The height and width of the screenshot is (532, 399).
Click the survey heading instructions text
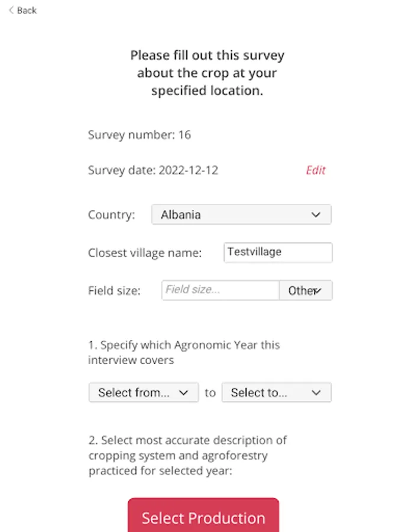207,73
